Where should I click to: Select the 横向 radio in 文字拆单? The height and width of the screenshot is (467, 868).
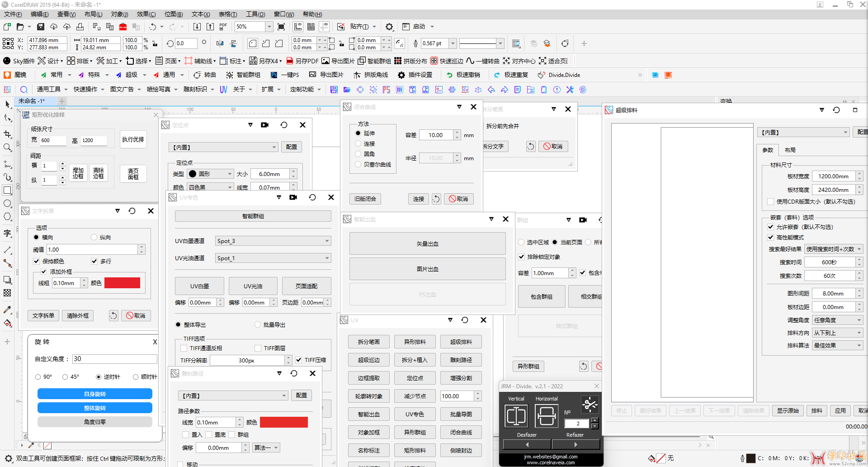click(36, 237)
